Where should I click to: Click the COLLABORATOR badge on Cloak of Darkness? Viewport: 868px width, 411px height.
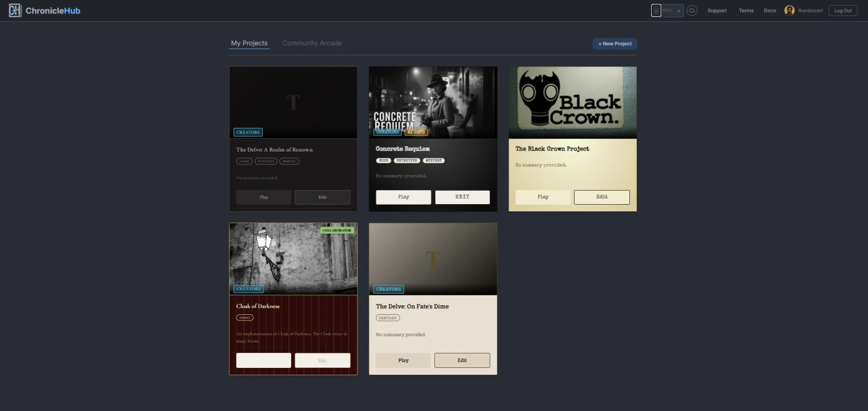(337, 230)
